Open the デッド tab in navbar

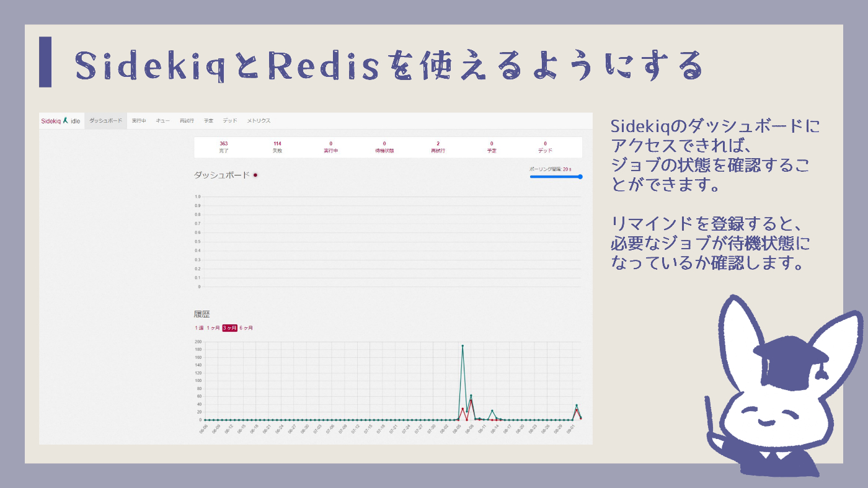coord(230,121)
